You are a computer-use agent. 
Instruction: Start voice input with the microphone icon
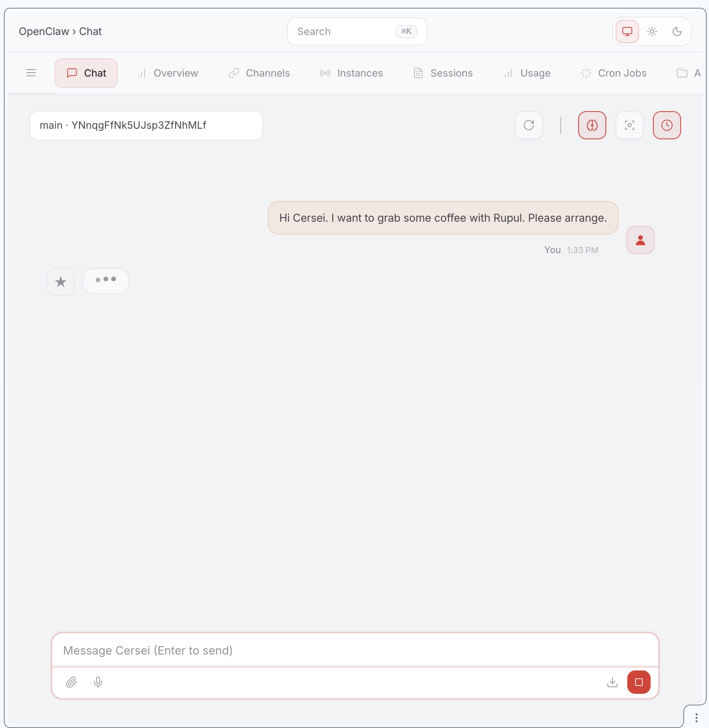pyautogui.click(x=98, y=682)
